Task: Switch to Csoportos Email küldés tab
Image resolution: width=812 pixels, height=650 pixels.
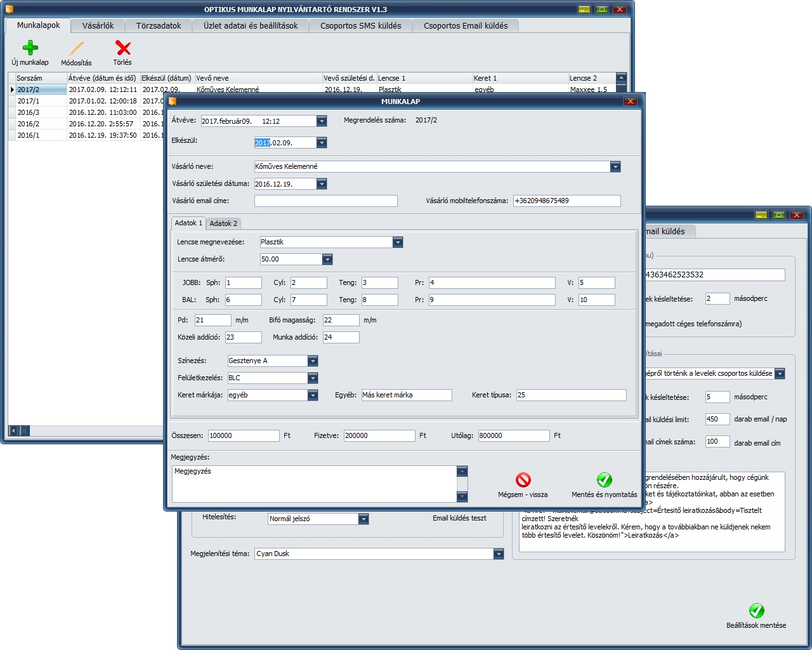Action: pyautogui.click(x=466, y=25)
